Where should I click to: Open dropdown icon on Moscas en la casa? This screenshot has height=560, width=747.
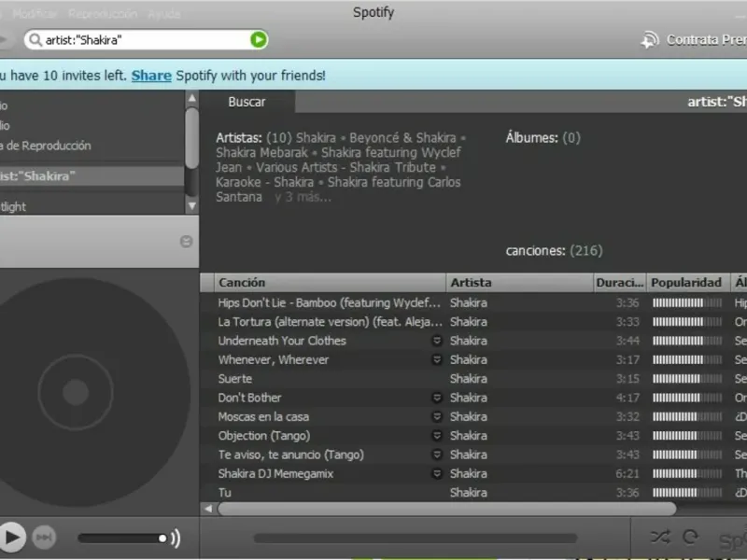tap(436, 416)
